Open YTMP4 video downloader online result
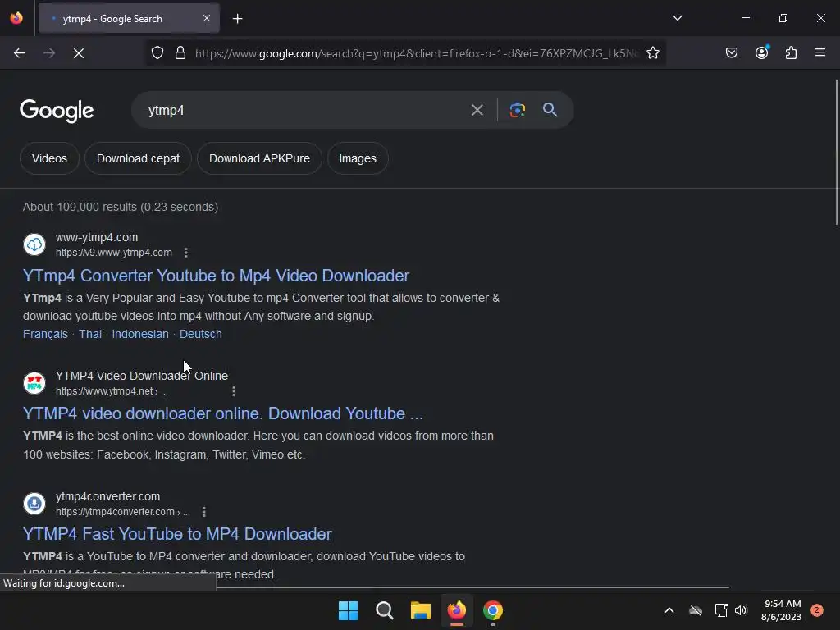840x630 pixels. 223,413
